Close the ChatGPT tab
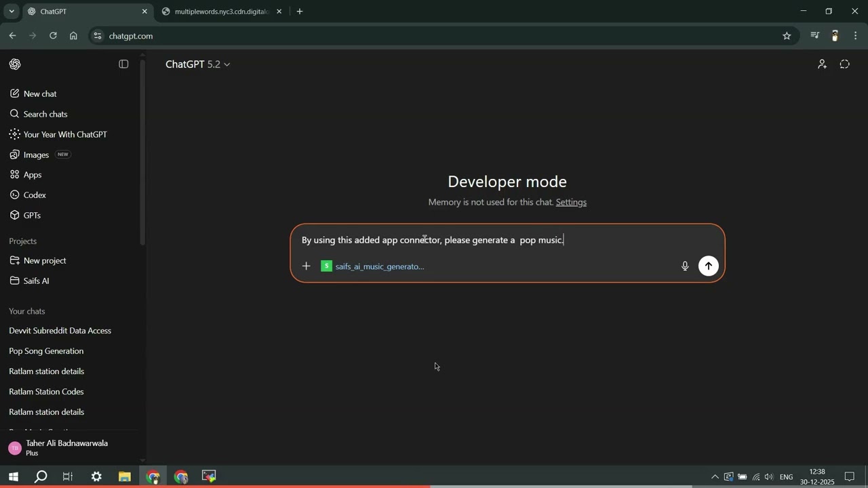The width and height of the screenshot is (868, 488). pos(144,12)
